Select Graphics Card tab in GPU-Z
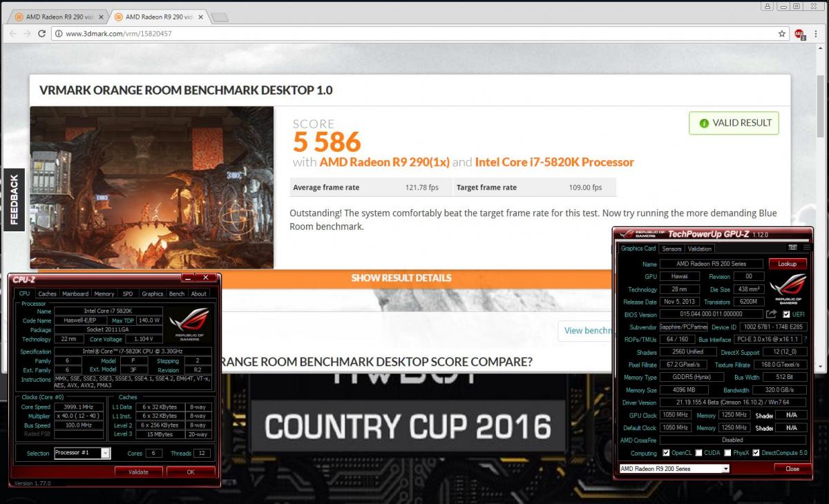 (638, 249)
